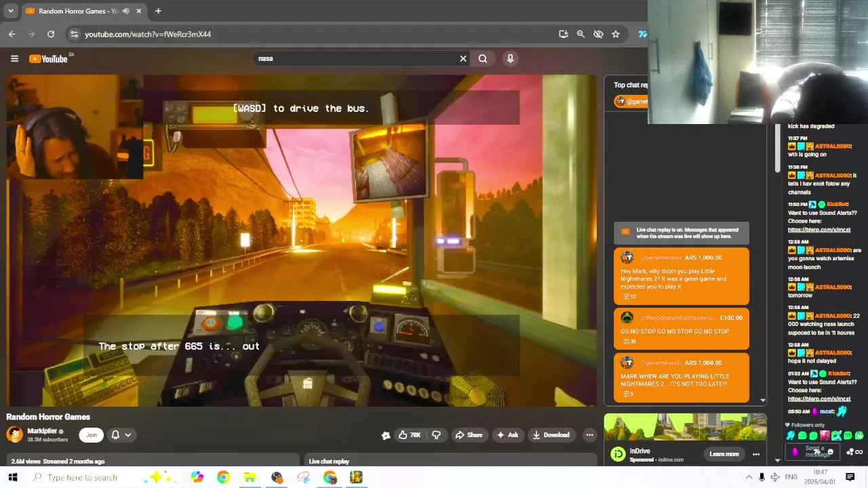Open the Top chat replay dropdown
The height and width of the screenshot is (488, 868).
pyautogui.click(x=630, y=85)
